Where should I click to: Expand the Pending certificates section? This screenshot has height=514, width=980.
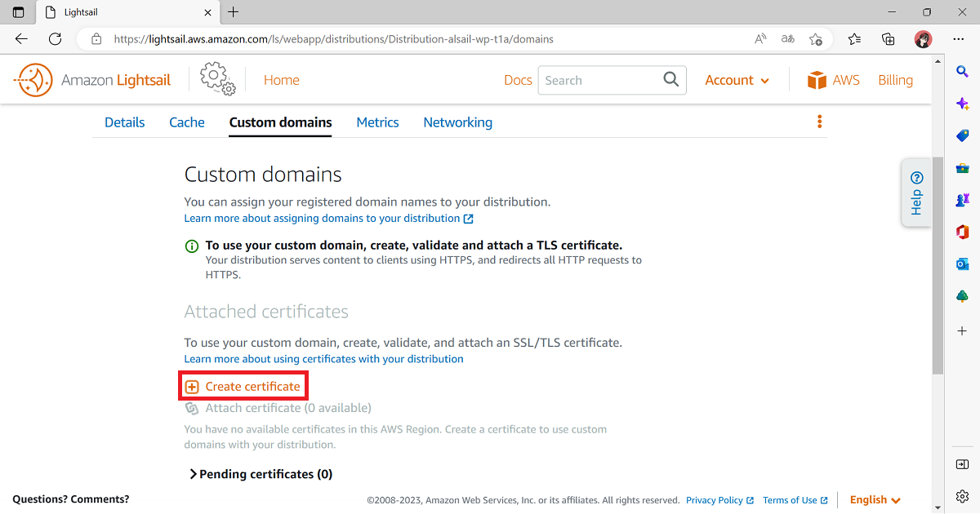pyautogui.click(x=260, y=473)
